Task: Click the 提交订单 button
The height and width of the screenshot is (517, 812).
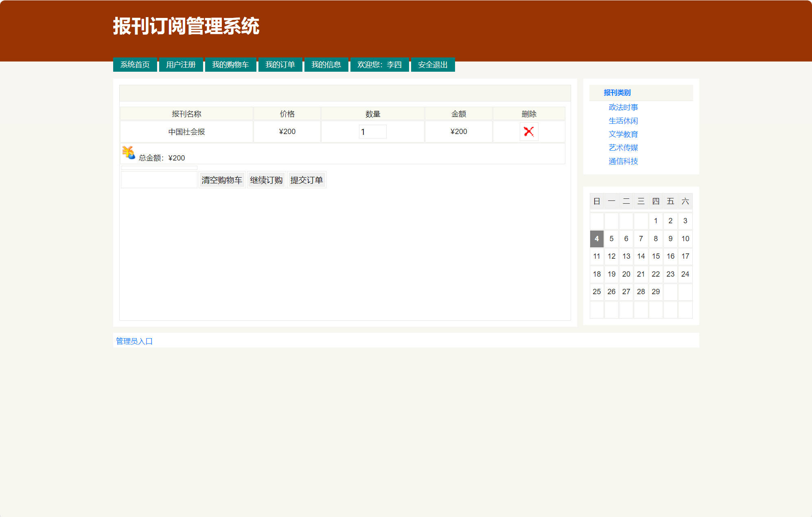Action: click(x=306, y=180)
